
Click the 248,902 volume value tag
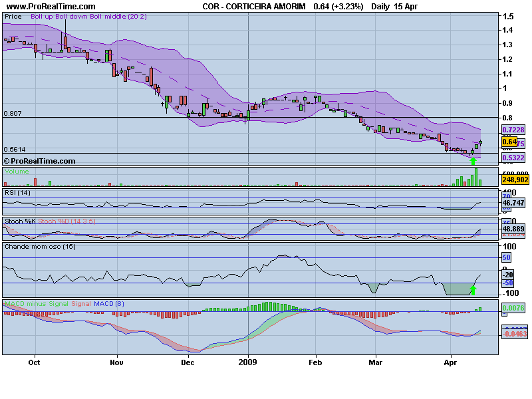(x=515, y=180)
